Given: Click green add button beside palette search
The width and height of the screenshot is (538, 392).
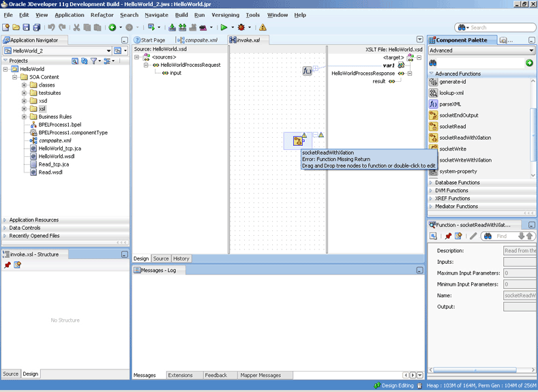Looking at the screenshot, I should (529, 63).
